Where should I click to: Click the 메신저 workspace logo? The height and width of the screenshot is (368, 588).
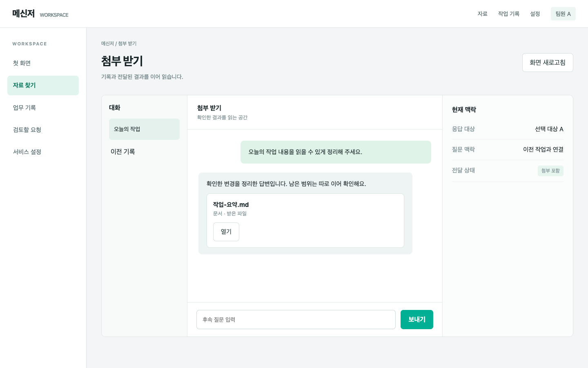(x=23, y=13)
